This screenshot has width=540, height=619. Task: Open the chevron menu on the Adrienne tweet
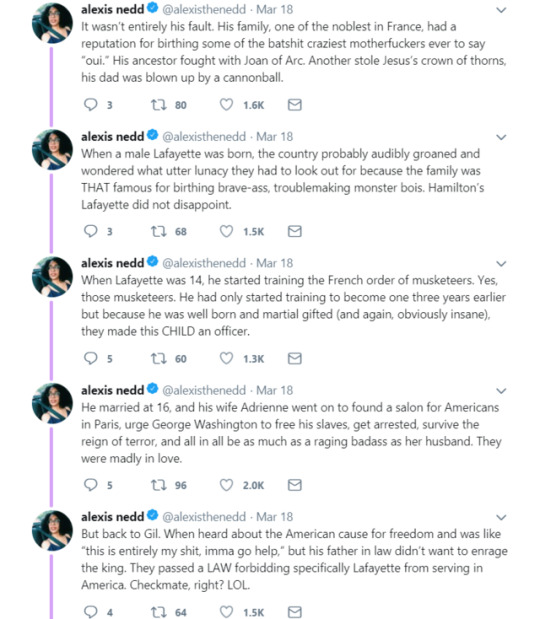(x=501, y=391)
